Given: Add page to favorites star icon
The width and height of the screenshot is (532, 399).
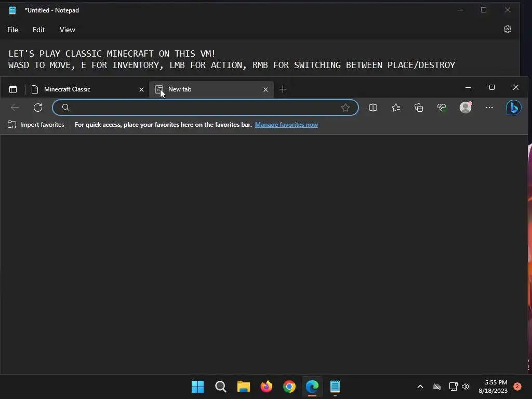Looking at the screenshot, I should pyautogui.click(x=345, y=108).
